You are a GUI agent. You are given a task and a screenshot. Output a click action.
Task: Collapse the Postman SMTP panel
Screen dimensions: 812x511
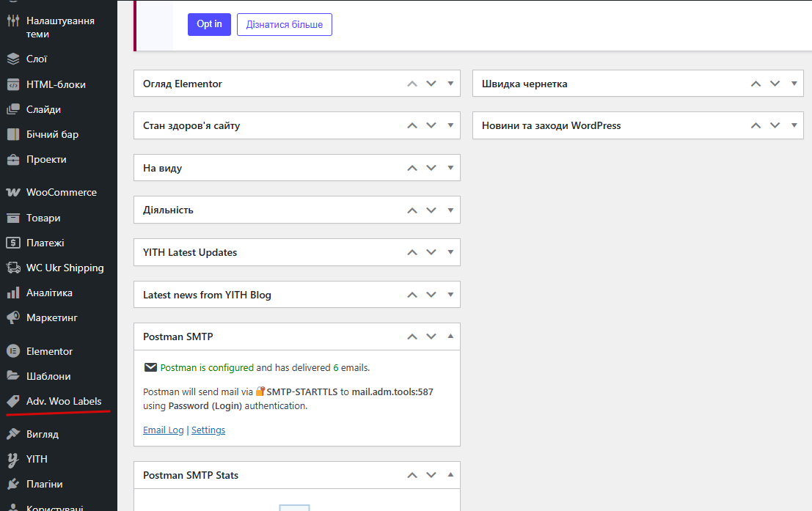point(450,337)
